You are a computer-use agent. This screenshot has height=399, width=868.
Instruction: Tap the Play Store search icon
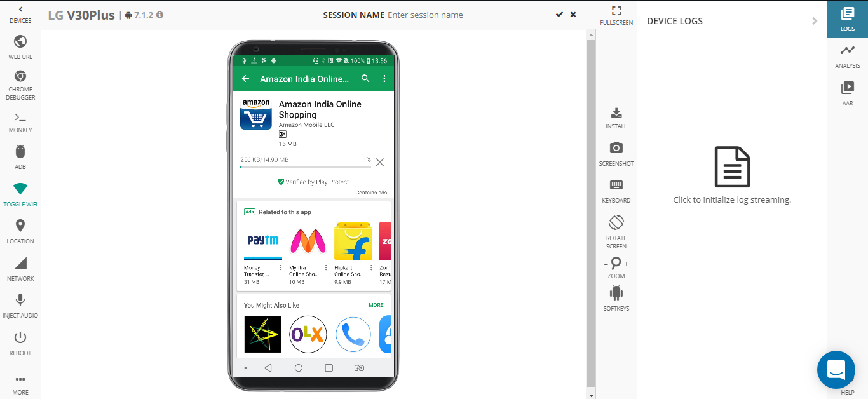365,79
